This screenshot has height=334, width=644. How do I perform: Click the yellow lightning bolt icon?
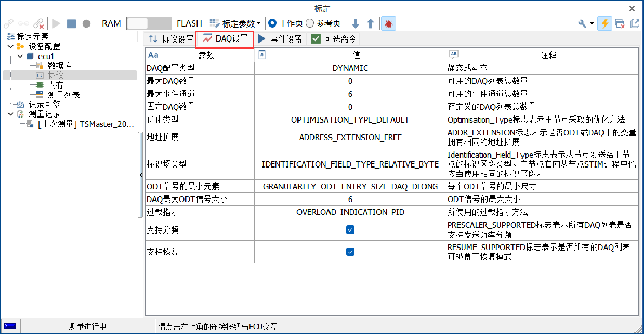[604, 23]
